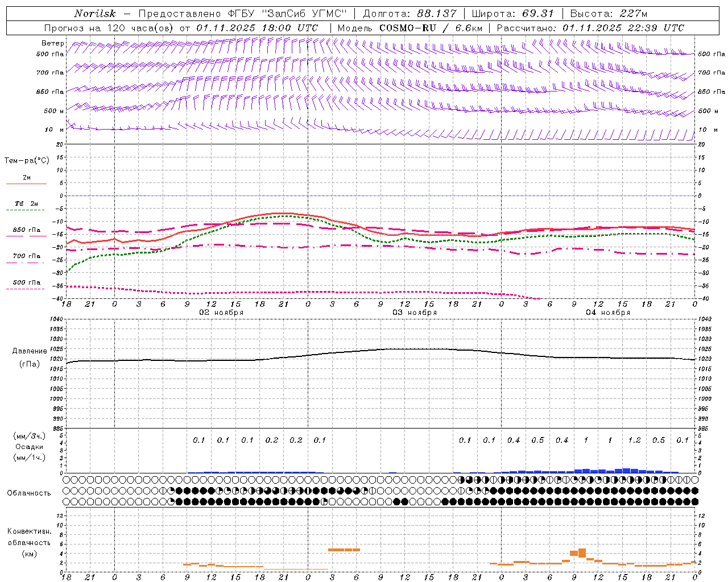
Task: Select the 'Тем-ра(°C)' temperature panel label
Action: click(x=27, y=161)
